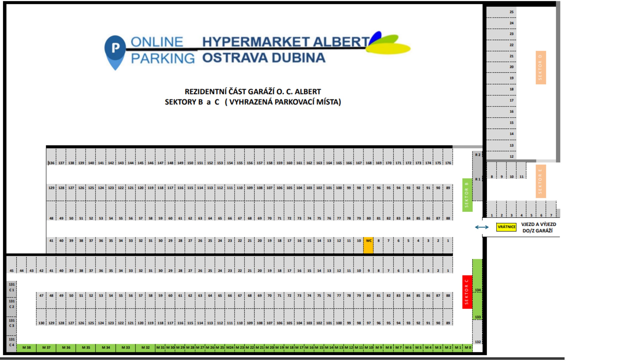644x362 pixels.
Task: Select parking spot R 1
Action: [477, 179]
